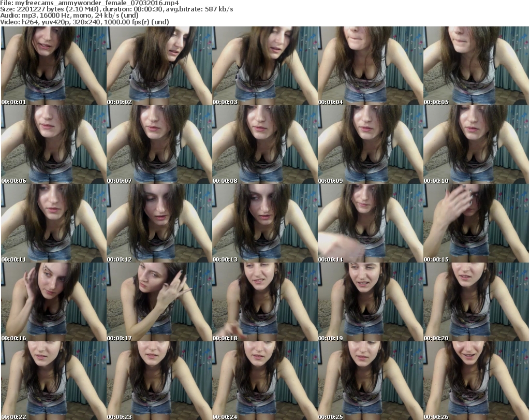
Task: Click the 00:00:16 frame
Action: tap(54, 302)
